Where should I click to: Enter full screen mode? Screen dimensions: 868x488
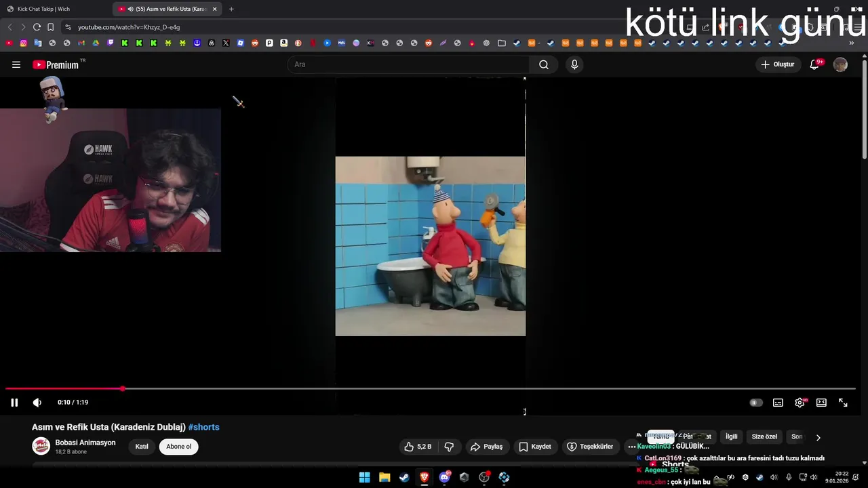pos(843,403)
